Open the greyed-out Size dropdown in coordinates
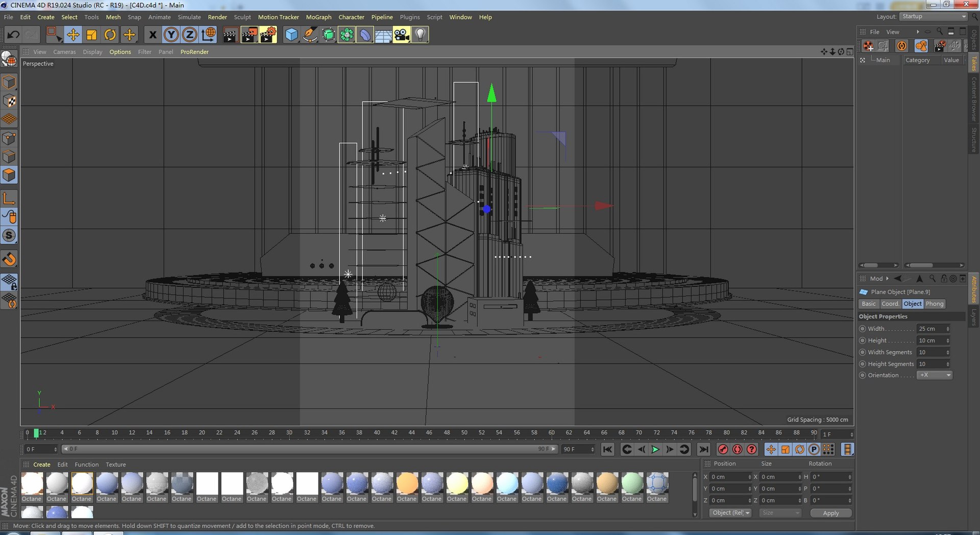The image size is (980, 535). (779, 513)
